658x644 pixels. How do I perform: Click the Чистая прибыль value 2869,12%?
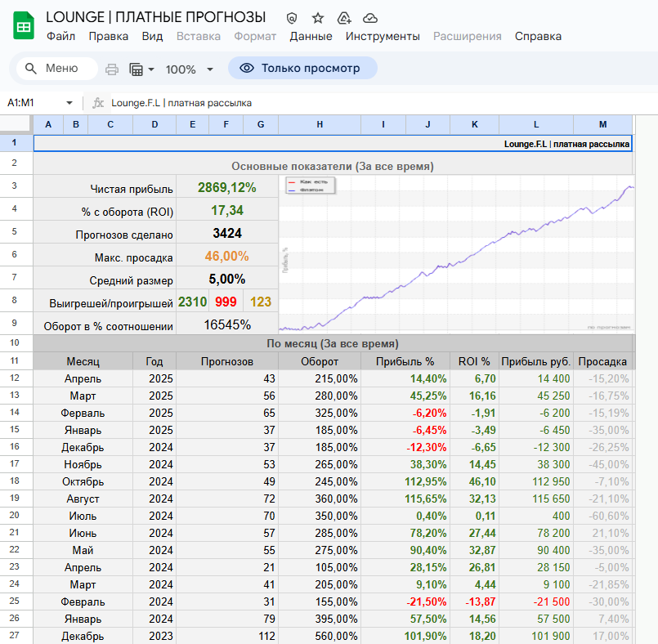pos(226,187)
